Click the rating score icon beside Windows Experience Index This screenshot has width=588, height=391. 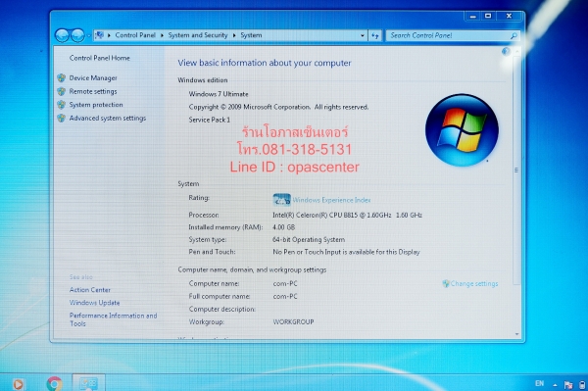point(281,200)
